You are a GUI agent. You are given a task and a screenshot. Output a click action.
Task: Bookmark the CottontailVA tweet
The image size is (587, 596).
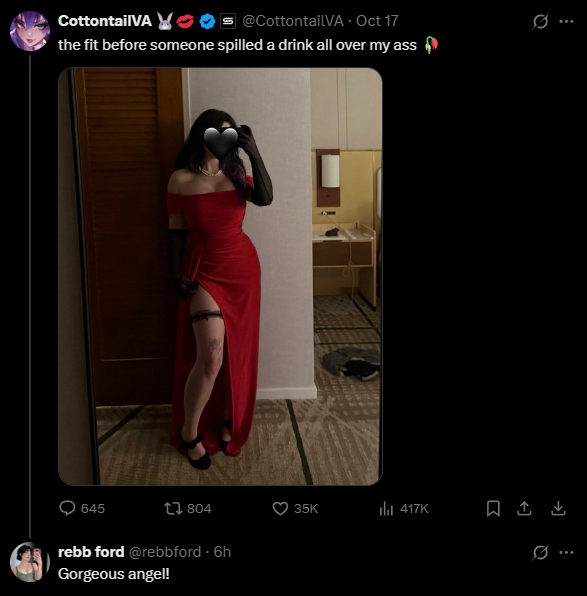coord(493,508)
